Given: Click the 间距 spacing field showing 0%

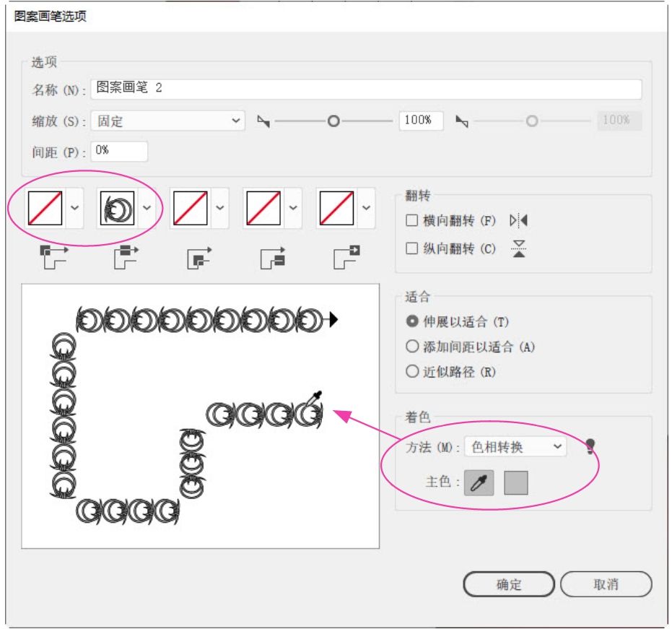Looking at the screenshot, I should click(x=119, y=152).
